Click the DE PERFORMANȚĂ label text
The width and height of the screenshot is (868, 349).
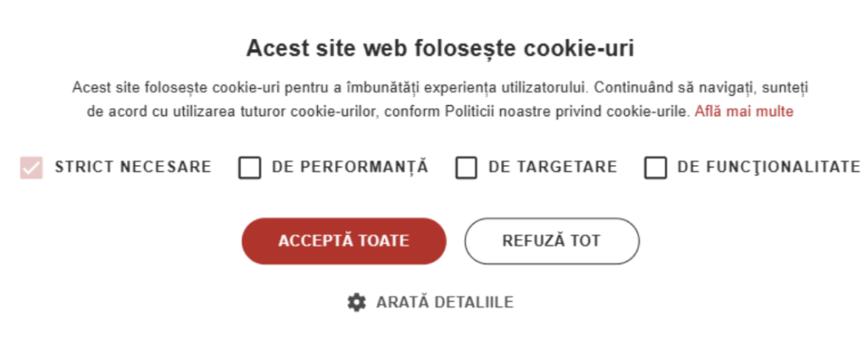click(350, 167)
